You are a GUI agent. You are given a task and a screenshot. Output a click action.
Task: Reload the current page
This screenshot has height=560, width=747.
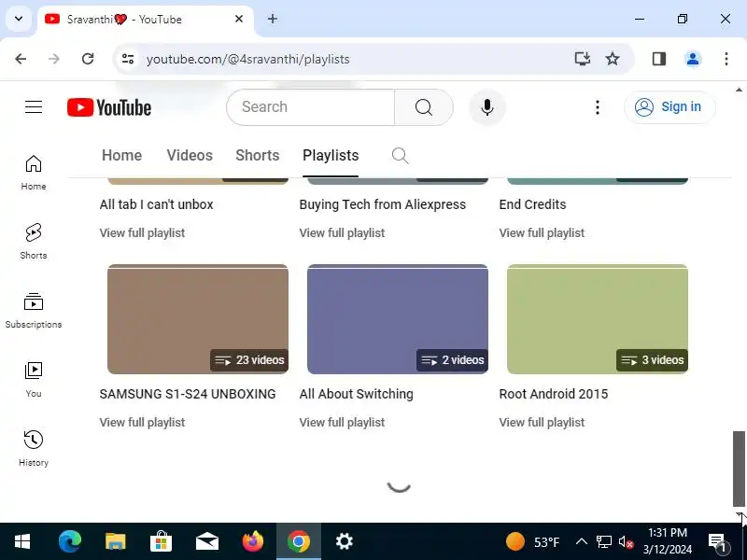tap(88, 59)
